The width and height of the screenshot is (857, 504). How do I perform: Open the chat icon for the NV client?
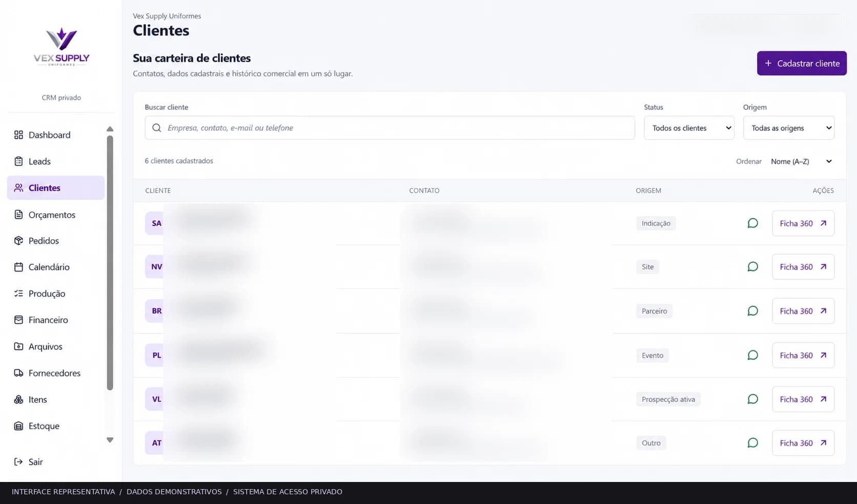click(x=752, y=267)
